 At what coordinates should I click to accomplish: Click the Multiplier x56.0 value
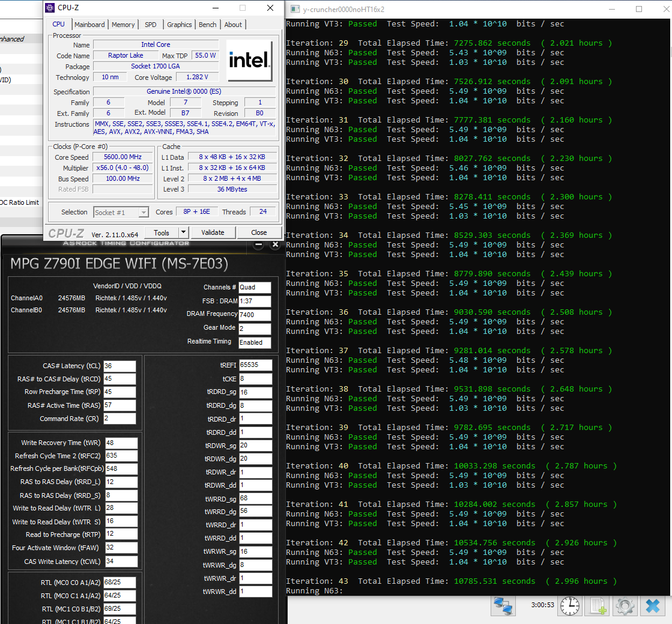(x=123, y=168)
